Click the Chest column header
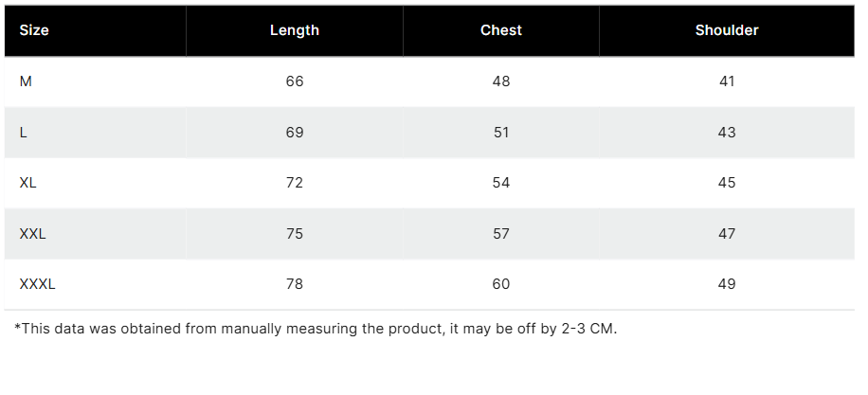868x395 pixels. (501, 30)
